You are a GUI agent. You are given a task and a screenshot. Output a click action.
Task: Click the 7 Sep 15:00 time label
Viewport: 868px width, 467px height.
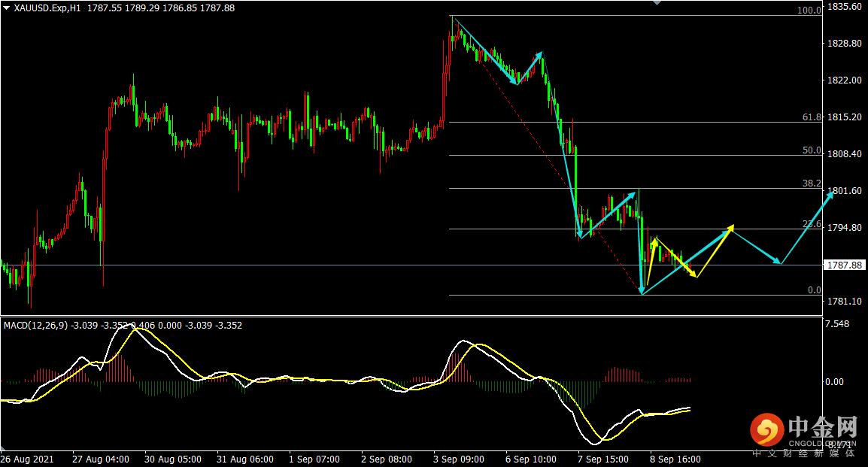click(x=602, y=459)
